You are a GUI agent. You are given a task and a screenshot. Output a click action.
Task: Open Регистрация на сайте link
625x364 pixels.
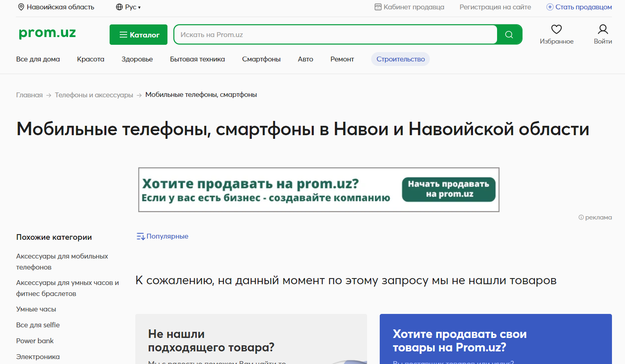tap(495, 7)
